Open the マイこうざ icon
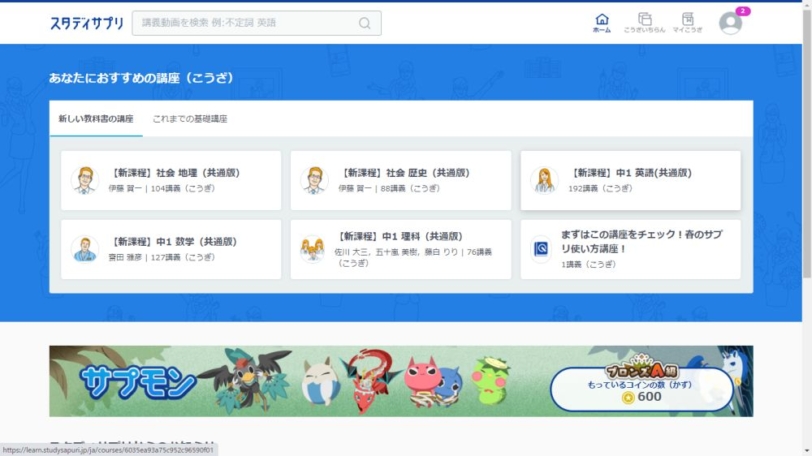Viewport: 812px width, 456px height. 687,23
